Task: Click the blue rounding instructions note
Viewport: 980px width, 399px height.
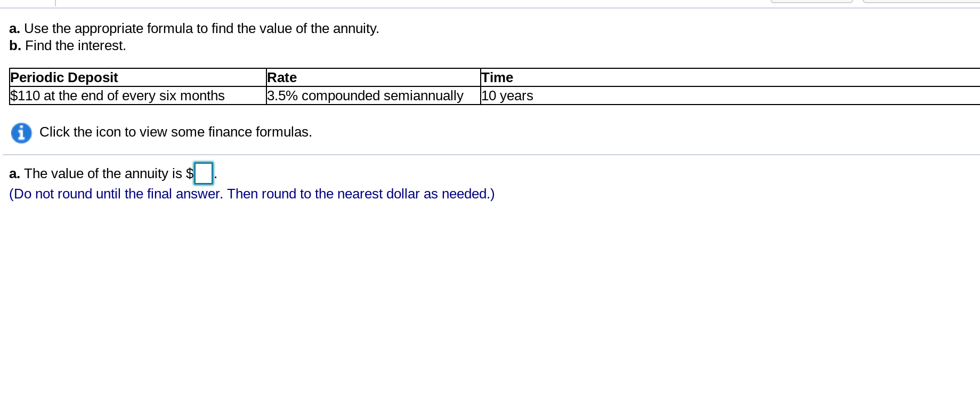Action: 252,194
